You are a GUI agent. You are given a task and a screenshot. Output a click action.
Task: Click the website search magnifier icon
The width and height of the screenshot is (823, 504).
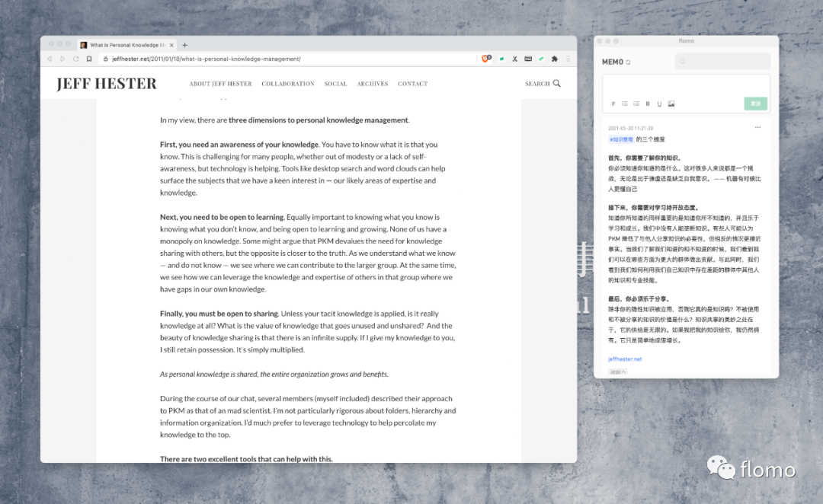(557, 84)
